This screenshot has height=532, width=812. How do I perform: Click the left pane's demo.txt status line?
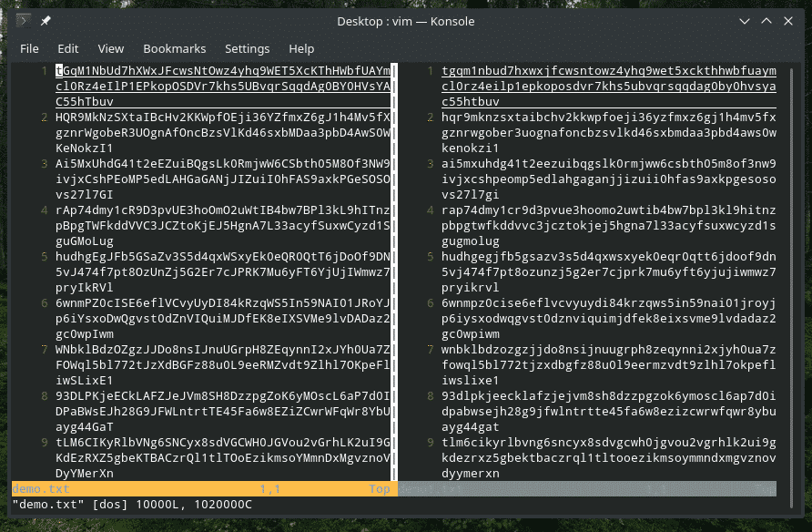pyautogui.click(x=200, y=489)
